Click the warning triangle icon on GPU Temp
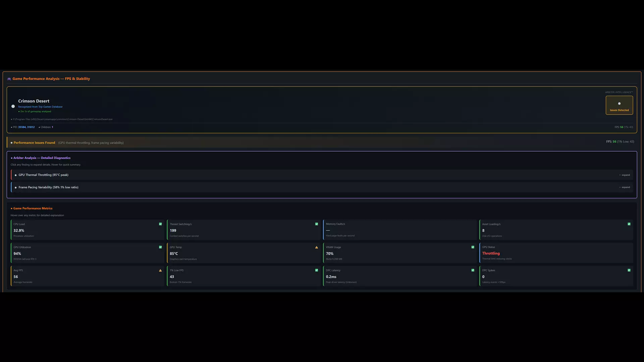Screen dimensions: 644x362 tap(317, 247)
